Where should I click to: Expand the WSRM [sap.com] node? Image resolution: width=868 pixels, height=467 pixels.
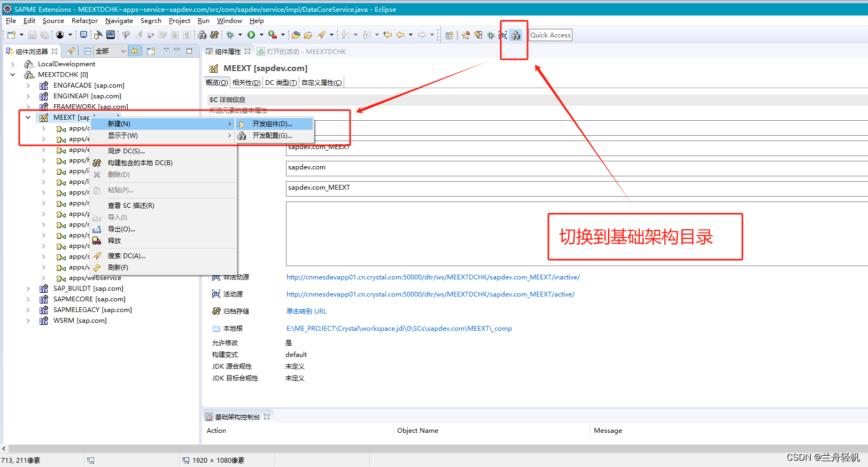click(28, 321)
